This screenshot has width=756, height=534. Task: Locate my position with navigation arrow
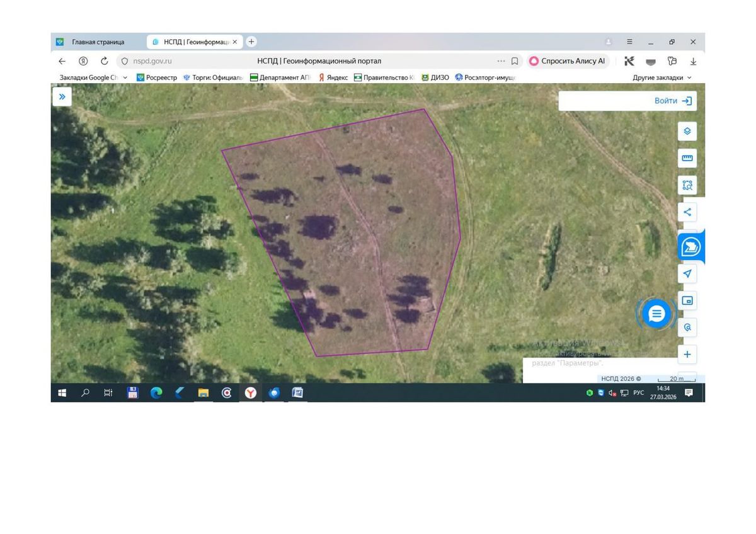tap(687, 273)
